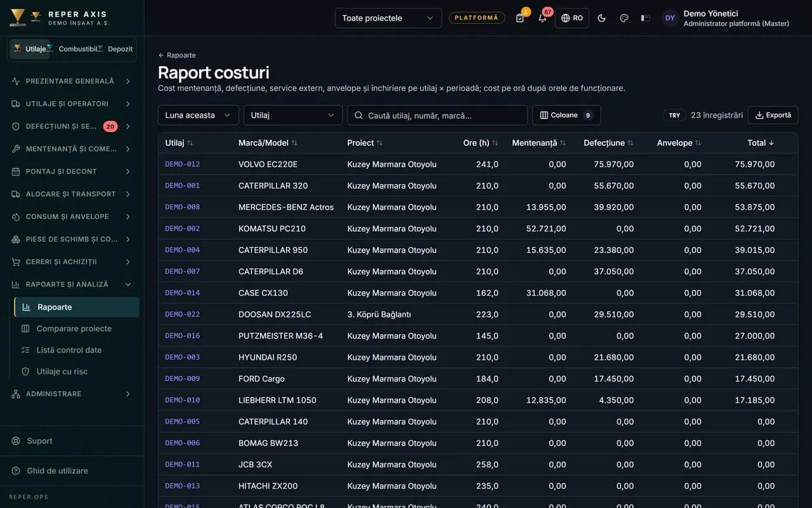Click the Consum și anvelope icon
812x508 pixels.
click(x=16, y=217)
